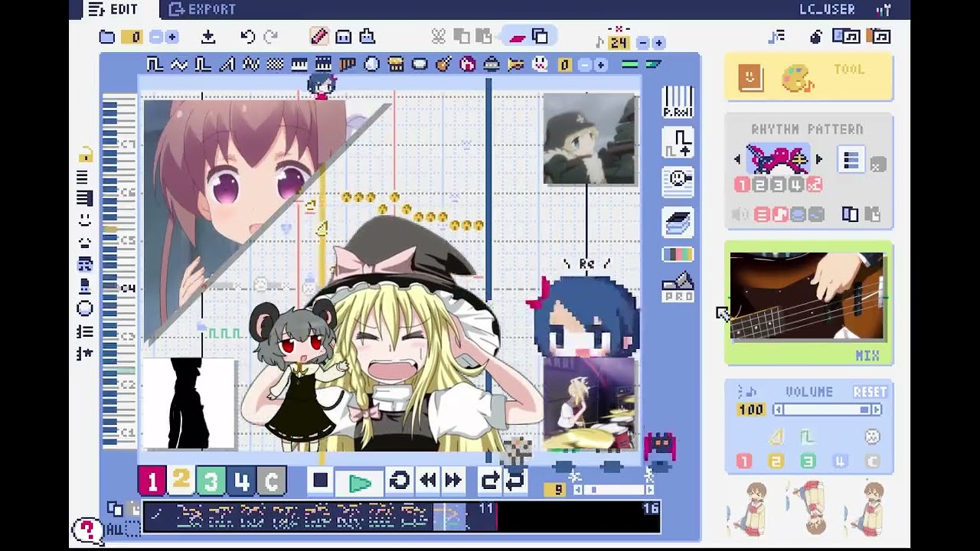Toggle channel 1 in the bottom bar
This screenshot has height=551, width=980.
152,481
